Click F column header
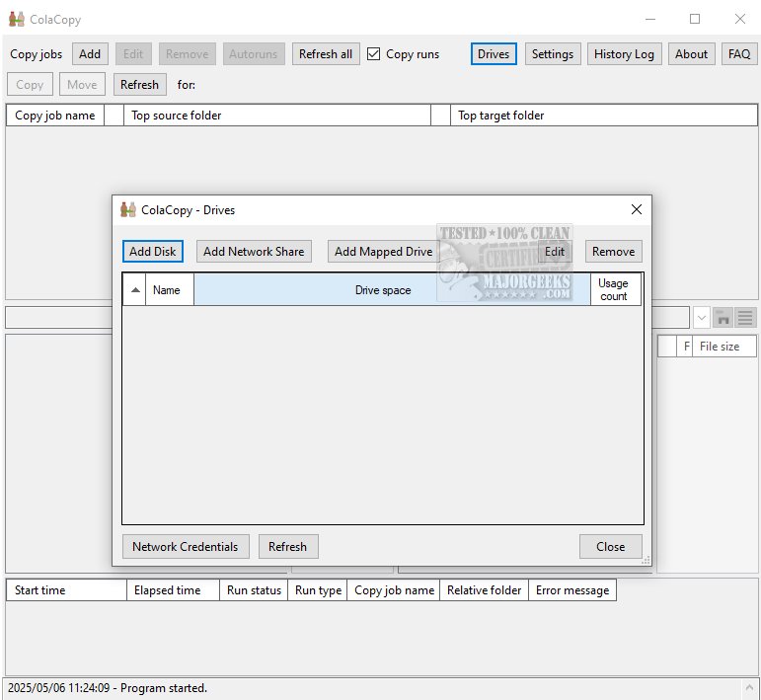Viewport: 761px width, 700px height. coord(685,347)
